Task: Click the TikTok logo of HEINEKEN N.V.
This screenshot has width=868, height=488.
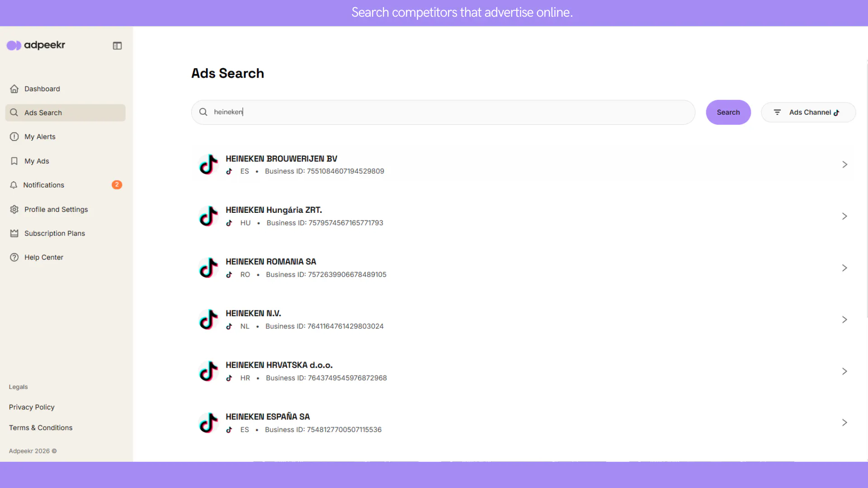Action: (208, 319)
